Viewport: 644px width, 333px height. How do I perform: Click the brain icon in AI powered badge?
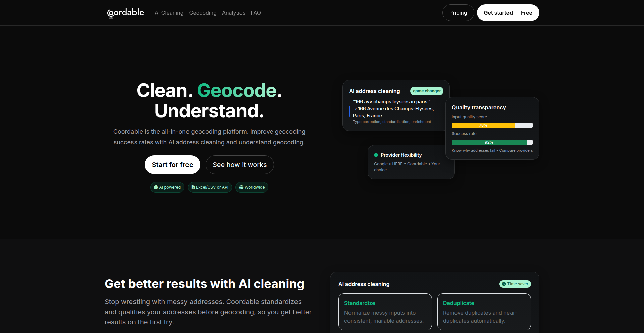156,187
